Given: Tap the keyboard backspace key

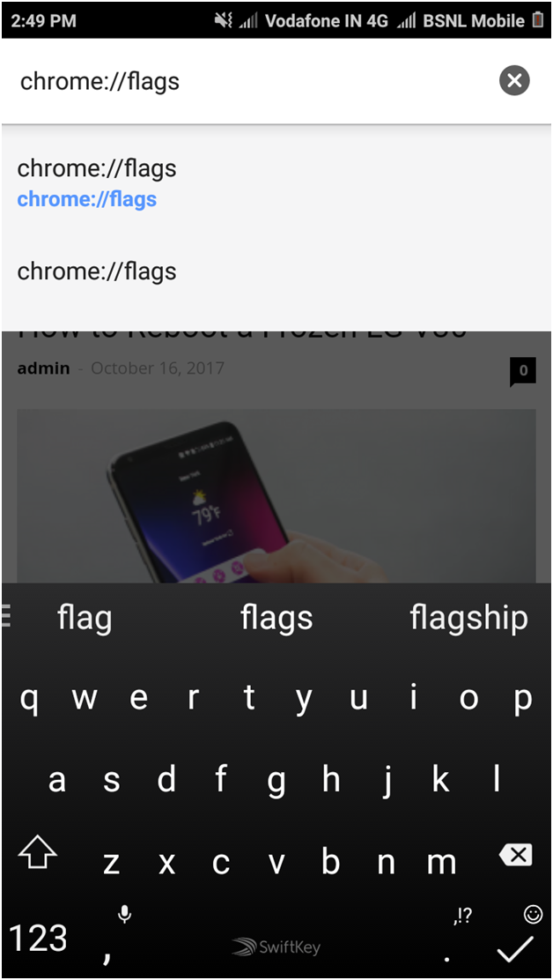Looking at the screenshot, I should [x=515, y=855].
